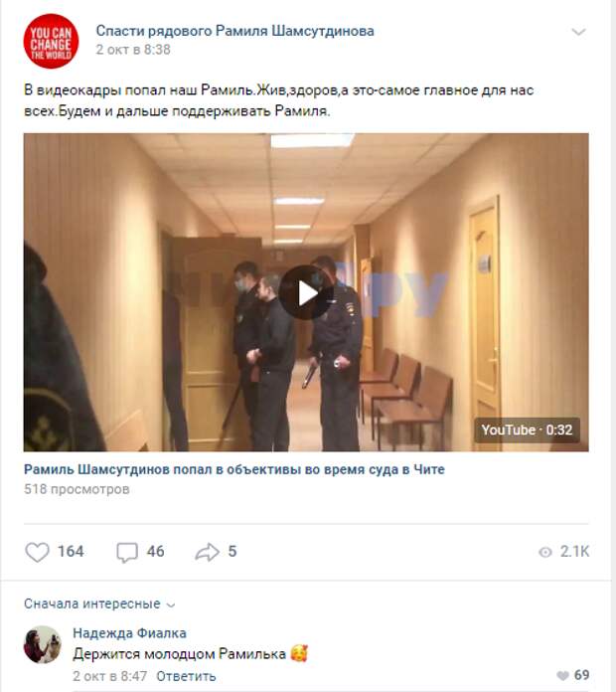
Task: Share the post with the arrow icon
Action: point(207,552)
